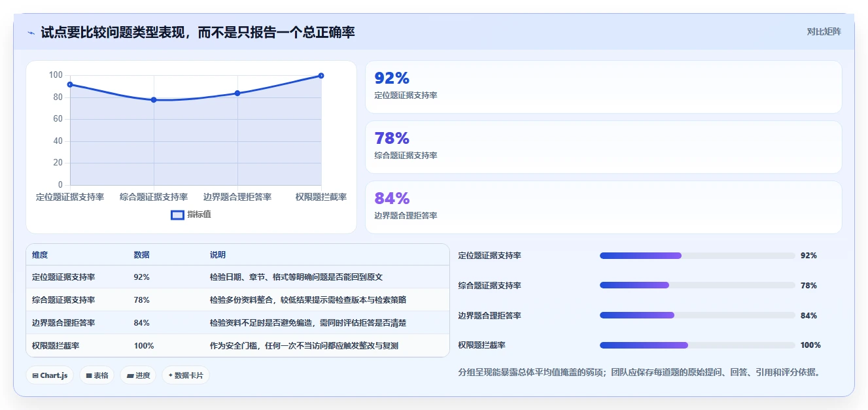Click the chart data point for 综合题证据支持率
Image resolution: width=868 pixels, height=410 pixels.
(154, 99)
